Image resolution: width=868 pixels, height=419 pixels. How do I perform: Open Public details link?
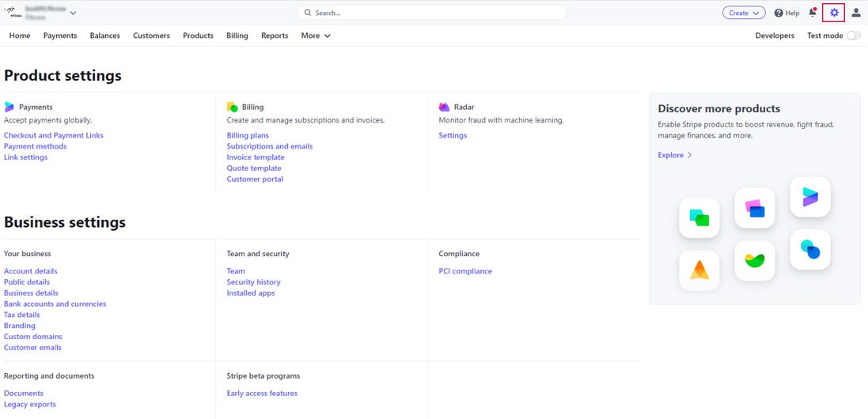[27, 282]
